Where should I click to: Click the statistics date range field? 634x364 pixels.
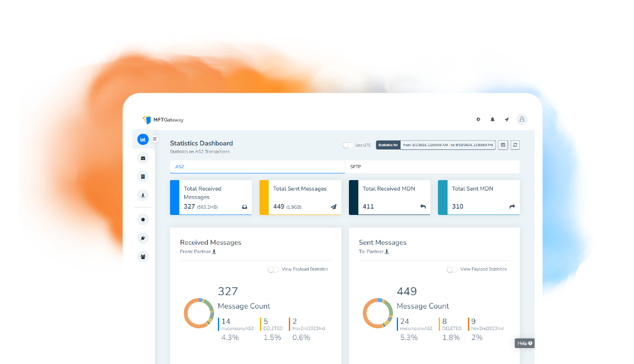coord(448,145)
